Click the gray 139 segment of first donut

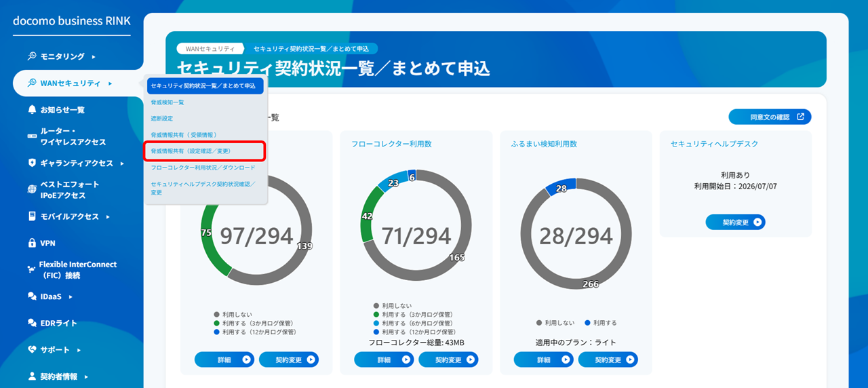click(303, 246)
